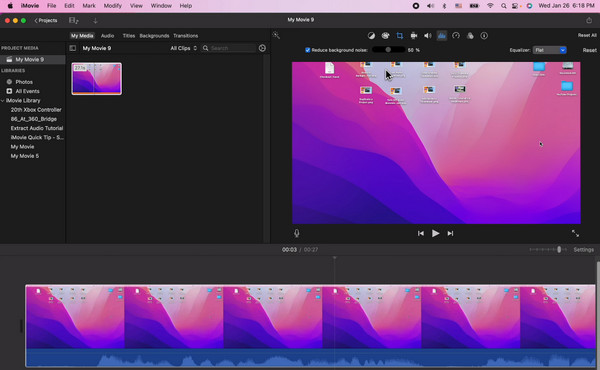Enter fullscreen playback mode
The height and width of the screenshot is (370, 600).
click(x=575, y=233)
